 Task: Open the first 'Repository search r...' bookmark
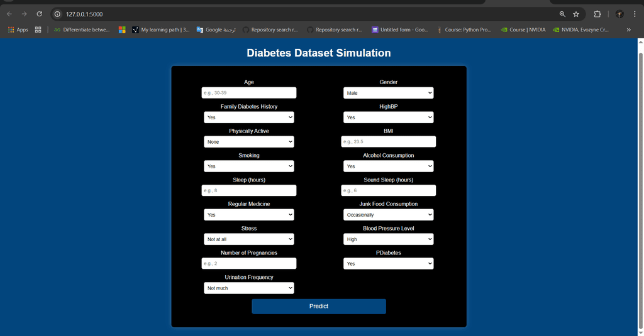270,30
